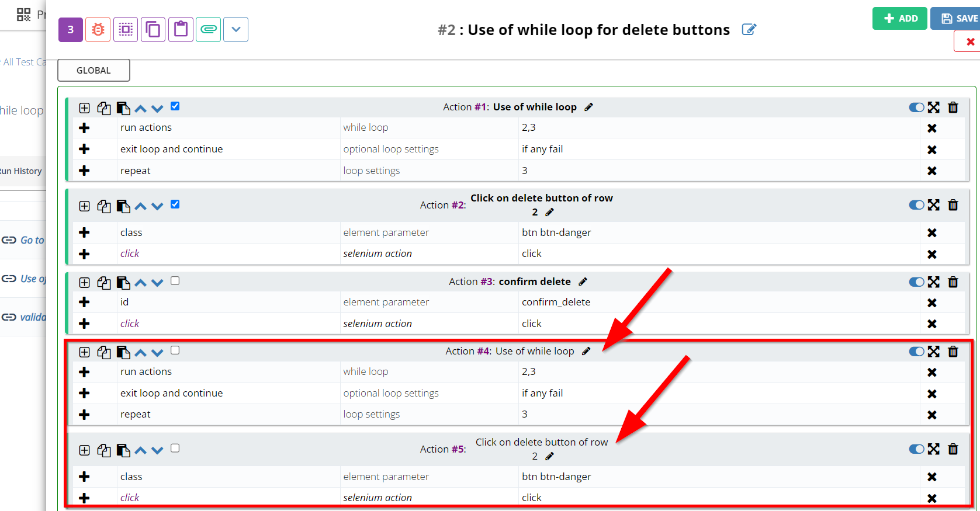
Task: Disable Action #2 with its toggle switch
Action: 916,205
